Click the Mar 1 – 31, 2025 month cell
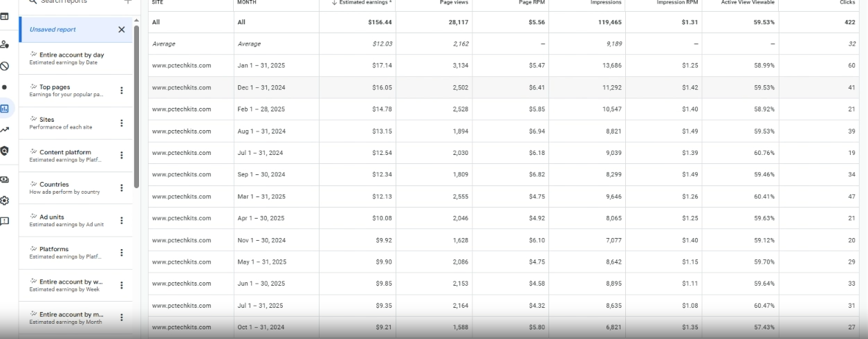The height and width of the screenshot is (339, 868). 261,196
